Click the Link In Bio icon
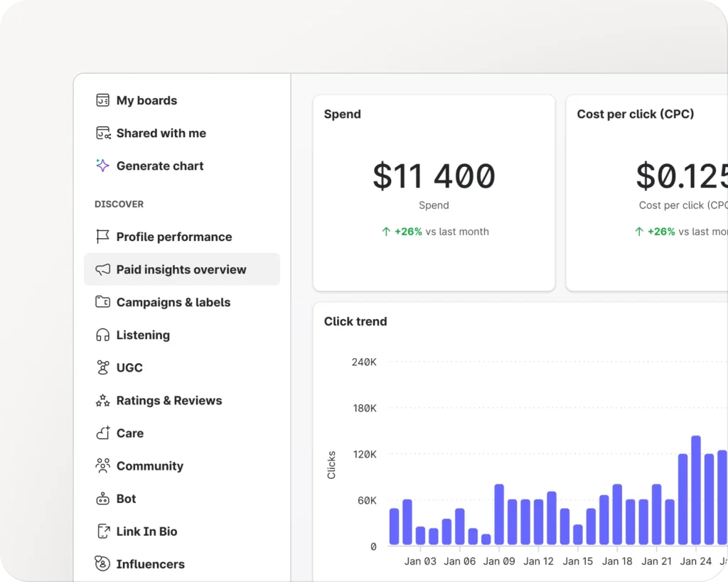 (102, 532)
